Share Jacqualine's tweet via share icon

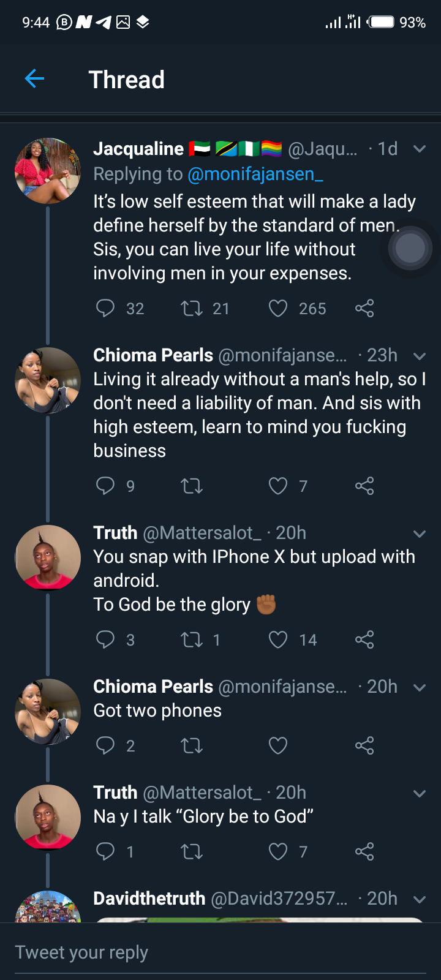tap(364, 307)
